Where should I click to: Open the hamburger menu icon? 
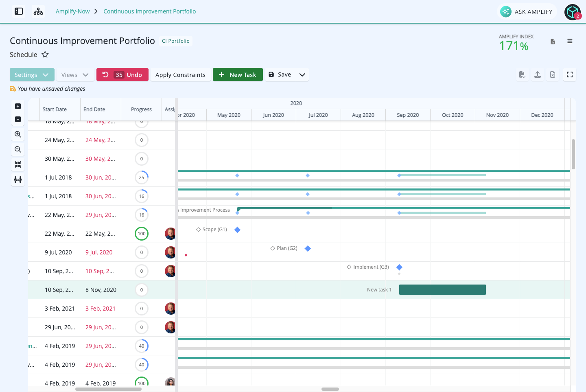570,41
